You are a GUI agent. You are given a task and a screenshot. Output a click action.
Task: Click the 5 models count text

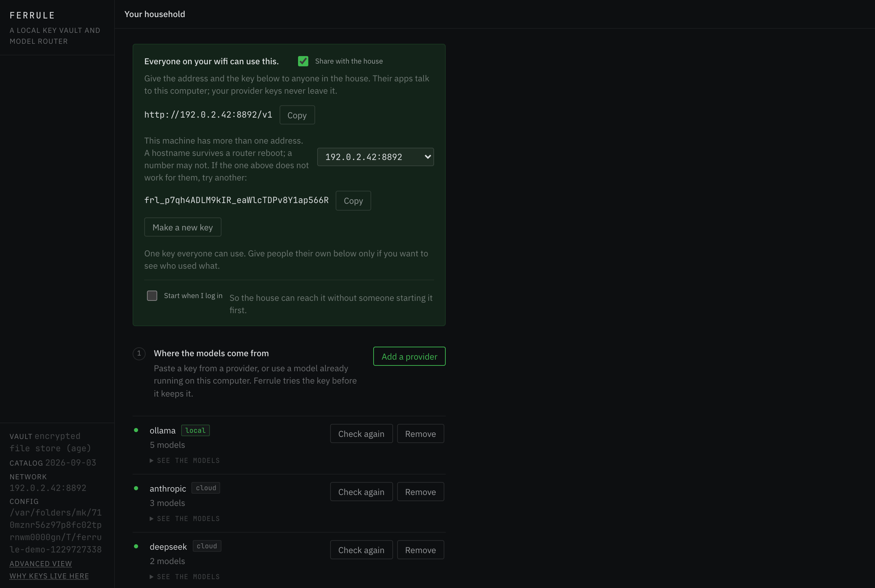pos(167,445)
